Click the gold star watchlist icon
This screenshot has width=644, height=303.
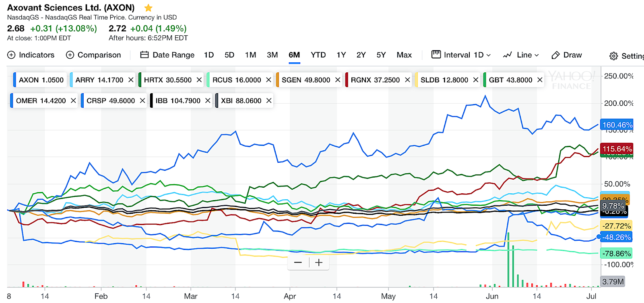149,8
